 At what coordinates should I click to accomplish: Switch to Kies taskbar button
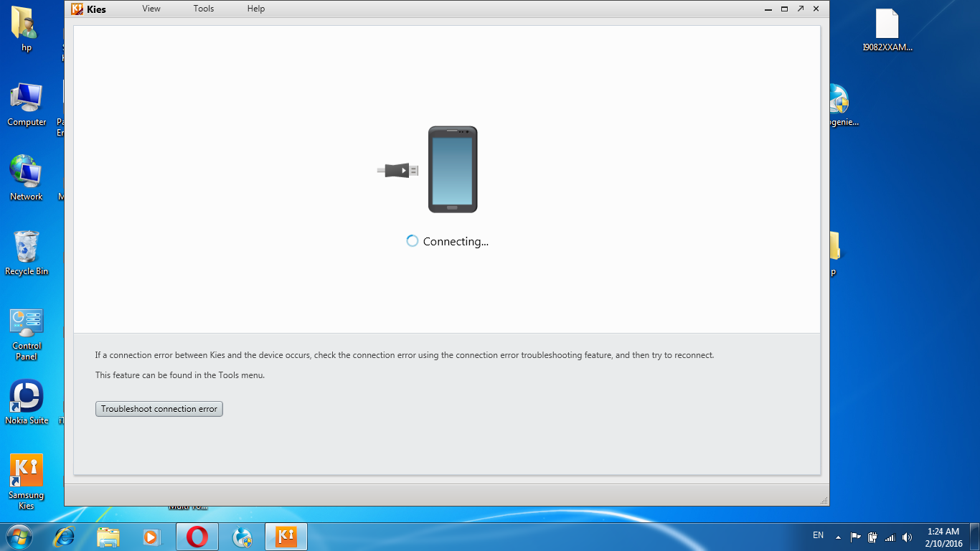[x=286, y=537]
